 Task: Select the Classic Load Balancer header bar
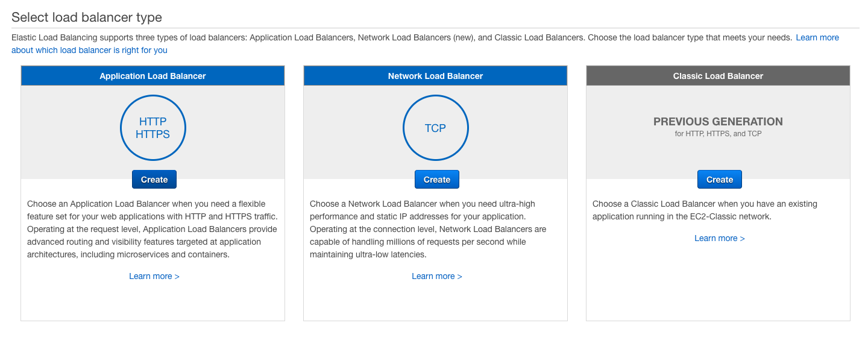point(718,75)
